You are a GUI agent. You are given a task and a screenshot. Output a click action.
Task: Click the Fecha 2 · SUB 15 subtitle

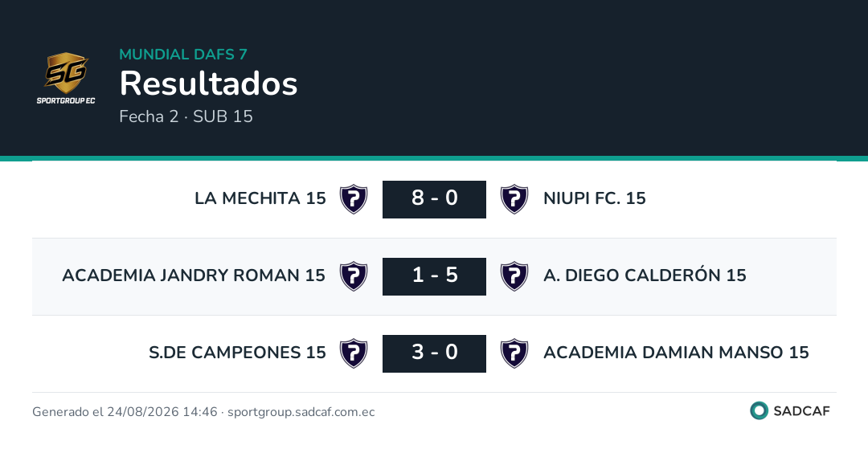click(186, 116)
